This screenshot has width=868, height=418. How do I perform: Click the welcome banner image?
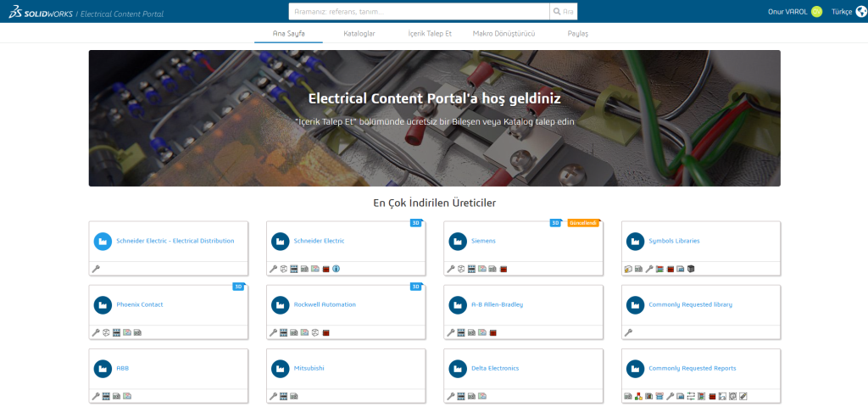(x=434, y=118)
